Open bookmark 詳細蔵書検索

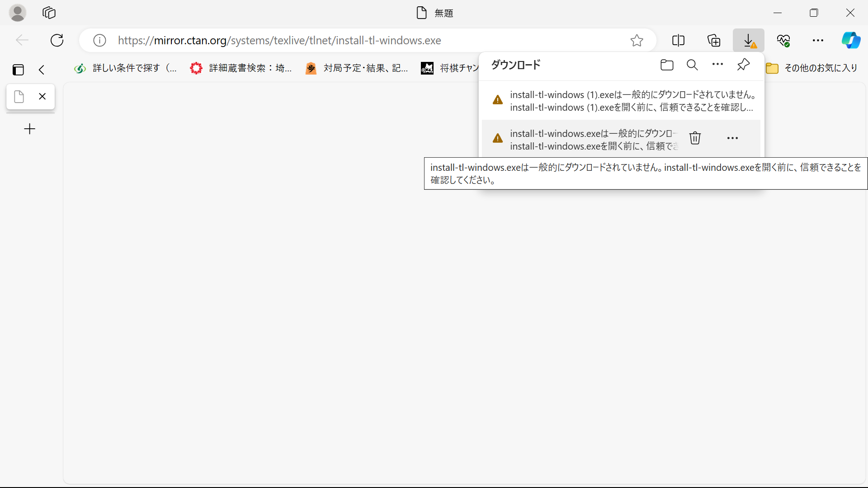241,68
